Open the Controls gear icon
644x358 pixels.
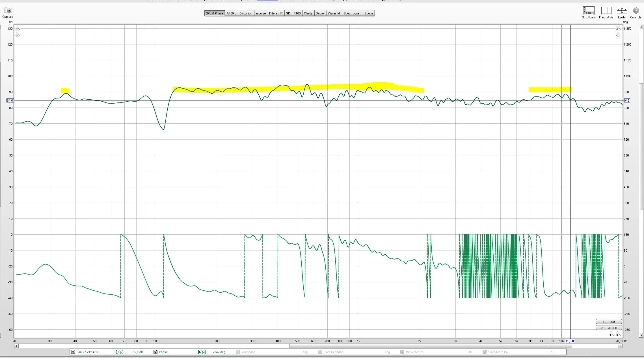pyautogui.click(x=636, y=11)
